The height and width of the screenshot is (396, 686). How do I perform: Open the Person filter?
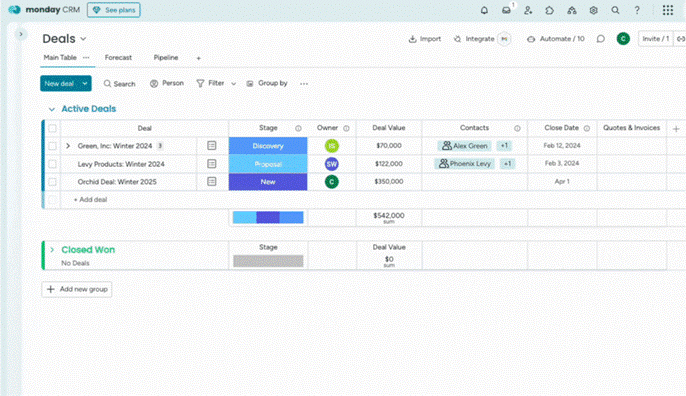pyautogui.click(x=167, y=83)
